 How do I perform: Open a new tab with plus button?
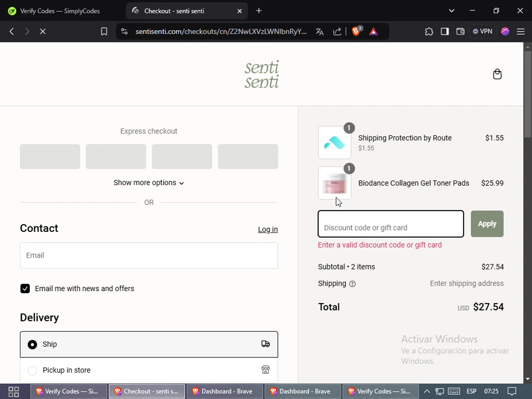tap(259, 11)
